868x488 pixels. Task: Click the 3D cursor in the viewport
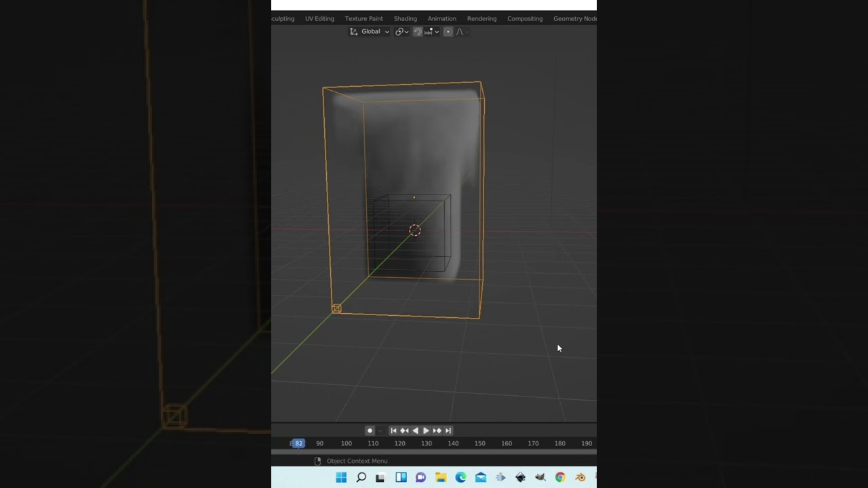pos(415,230)
